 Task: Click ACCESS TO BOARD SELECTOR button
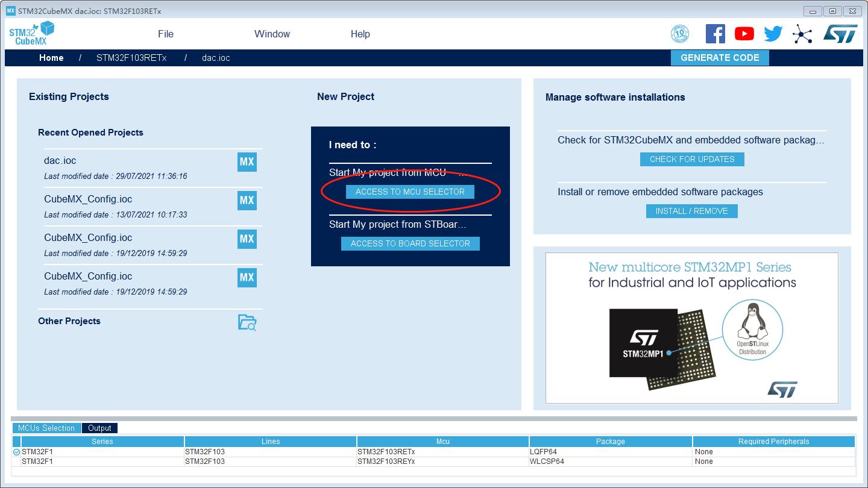click(410, 243)
